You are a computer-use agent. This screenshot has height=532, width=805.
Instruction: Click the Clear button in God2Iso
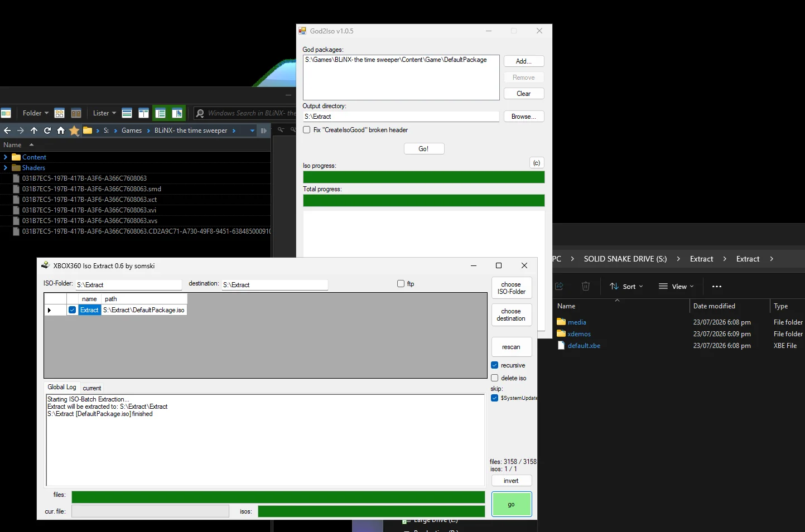(x=524, y=94)
